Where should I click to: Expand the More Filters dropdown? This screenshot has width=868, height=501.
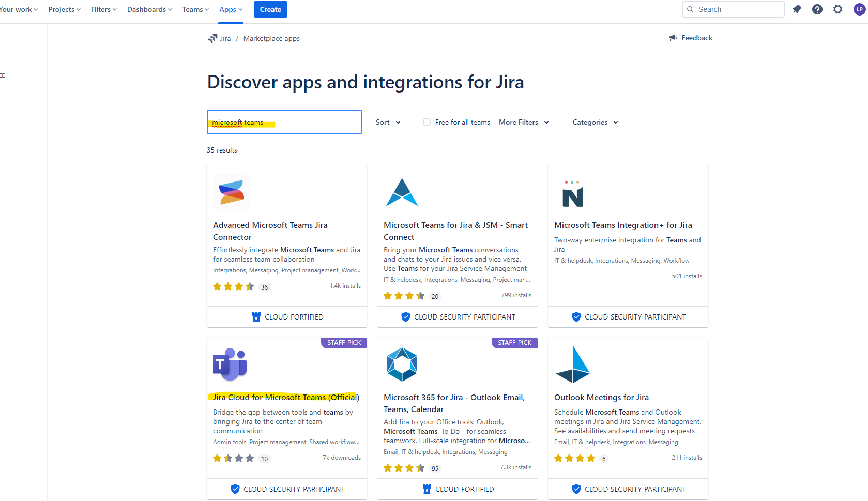click(x=523, y=122)
